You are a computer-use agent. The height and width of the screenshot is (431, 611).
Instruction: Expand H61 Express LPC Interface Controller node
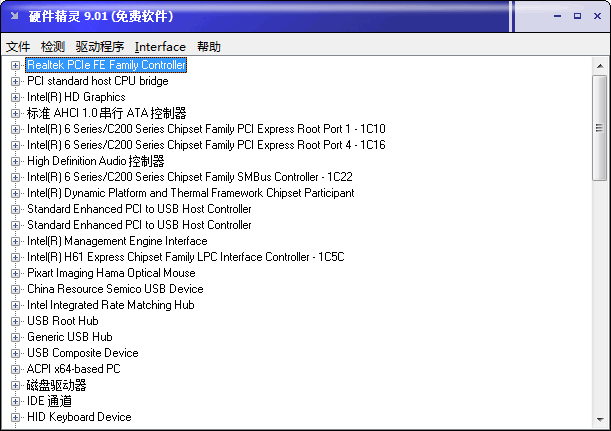tap(15, 257)
